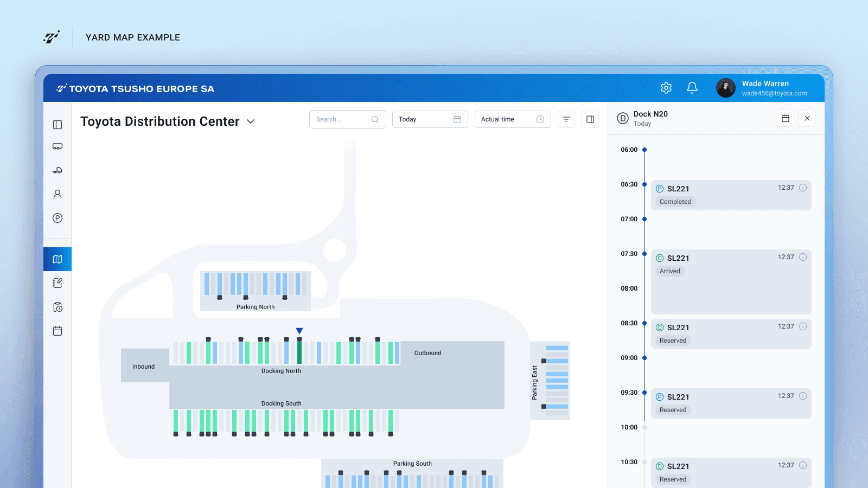Image resolution: width=868 pixels, height=488 pixels.
Task: Click 06:00 timeline marker
Action: [x=644, y=150]
